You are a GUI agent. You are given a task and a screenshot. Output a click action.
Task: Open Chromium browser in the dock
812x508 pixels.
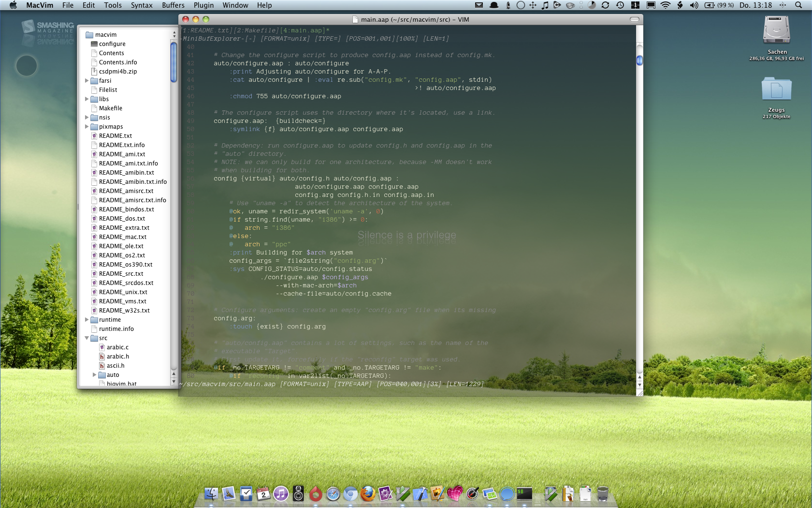click(x=350, y=493)
